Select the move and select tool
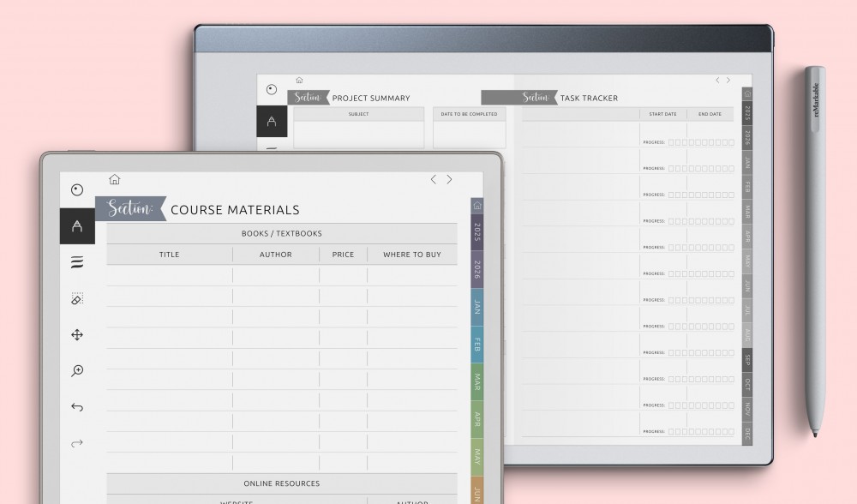The width and height of the screenshot is (857, 504). (x=76, y=334)
